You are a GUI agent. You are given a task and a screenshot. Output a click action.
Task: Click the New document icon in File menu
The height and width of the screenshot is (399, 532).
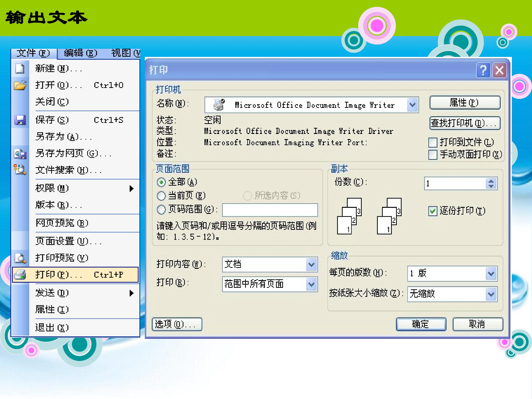click(20, 69)
